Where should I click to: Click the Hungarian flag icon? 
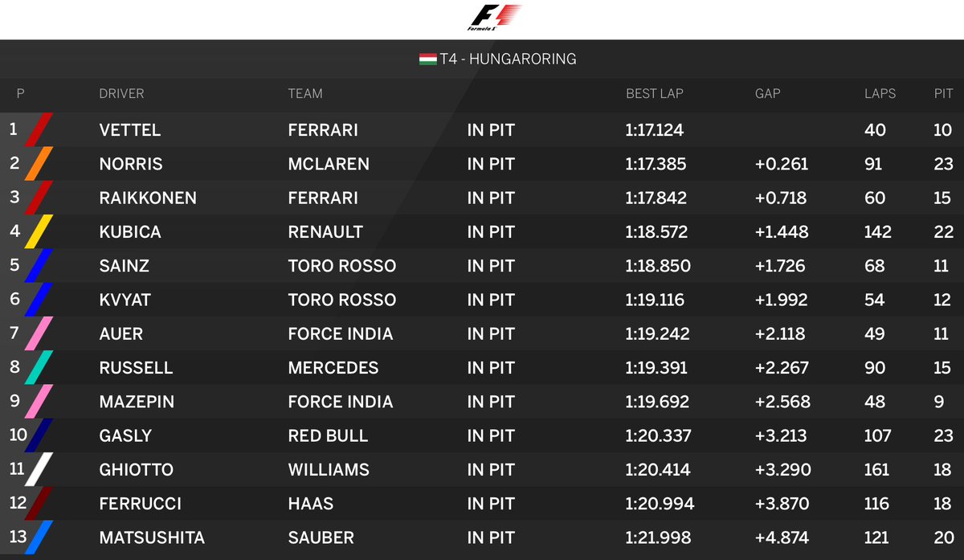point(427,59)
